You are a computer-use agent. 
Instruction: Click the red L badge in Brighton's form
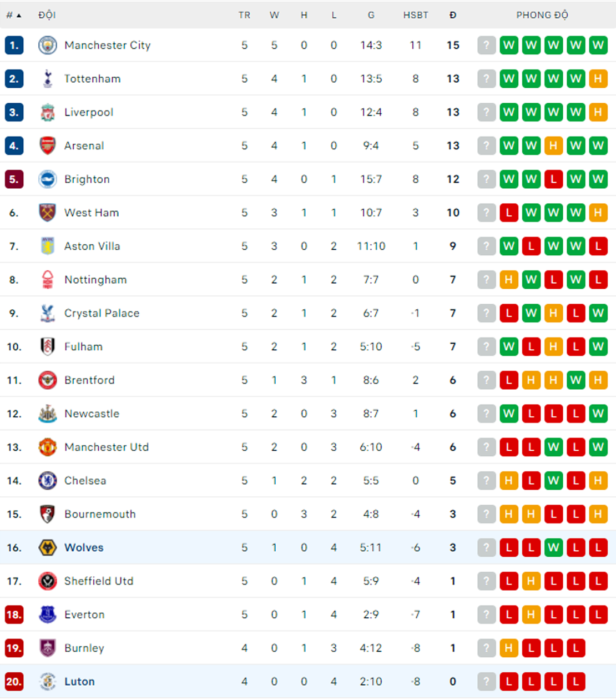tap(553, 179)
